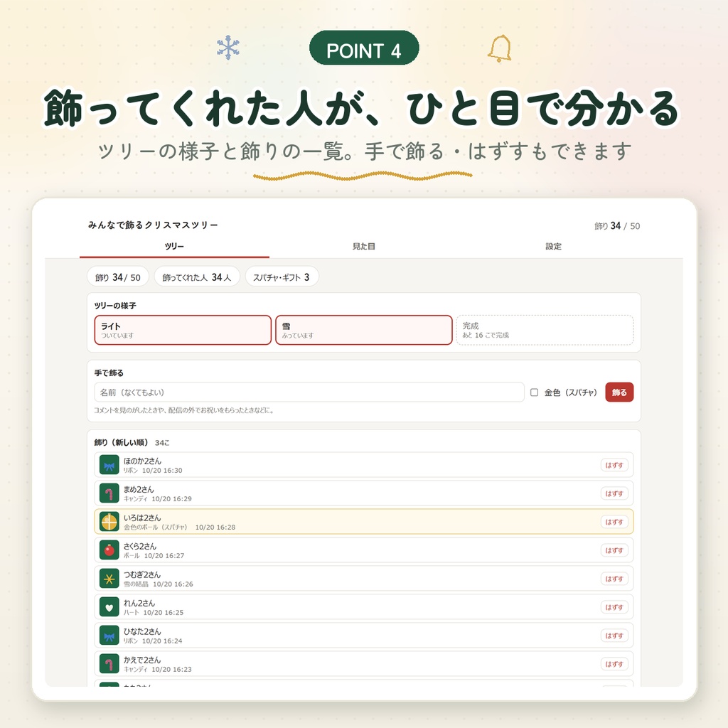Remove つむぎ2さん ornament with はずす

click(x=614, y=579)
